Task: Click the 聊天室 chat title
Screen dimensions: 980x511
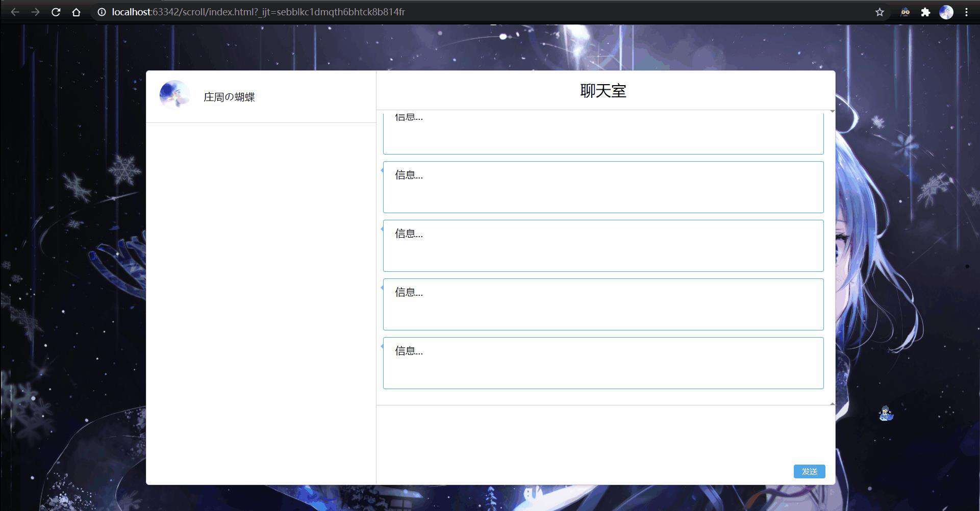Action: [x=603, y=91]
